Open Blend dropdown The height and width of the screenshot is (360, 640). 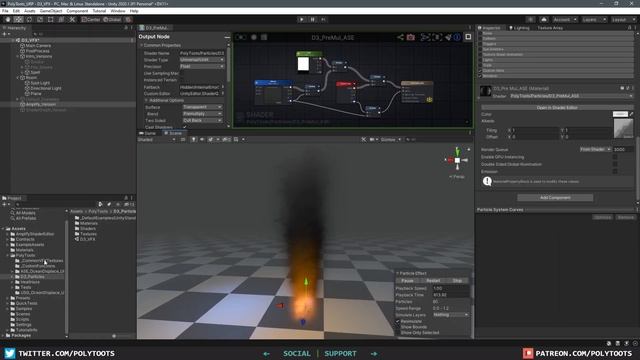[202, 114]
